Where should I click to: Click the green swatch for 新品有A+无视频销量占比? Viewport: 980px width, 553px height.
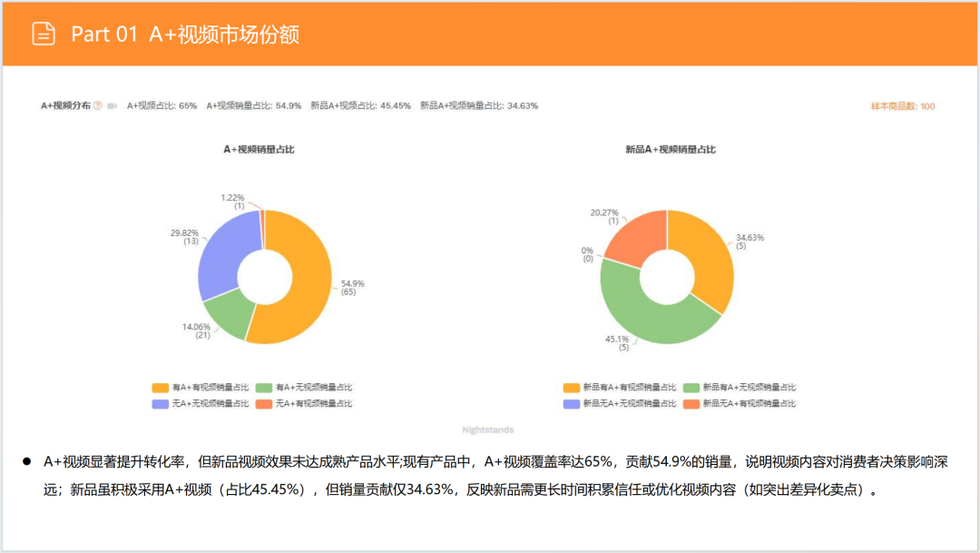point(691,388)
